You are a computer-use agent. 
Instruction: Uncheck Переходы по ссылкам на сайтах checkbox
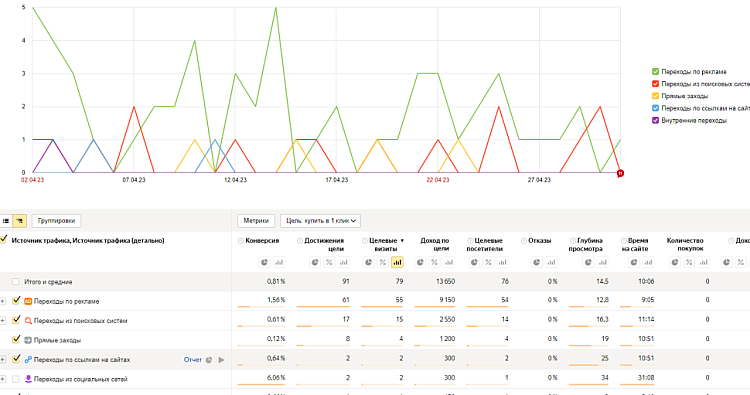[x=16, y=358]
